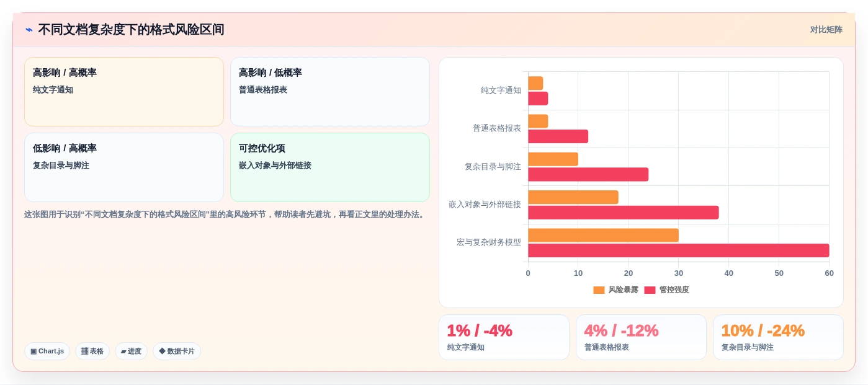This screenshot has width=868, height=385.
Task: Click the description paragraph starting 这张图用于识别
Action: pyautogui.click(x=226, y=215)
